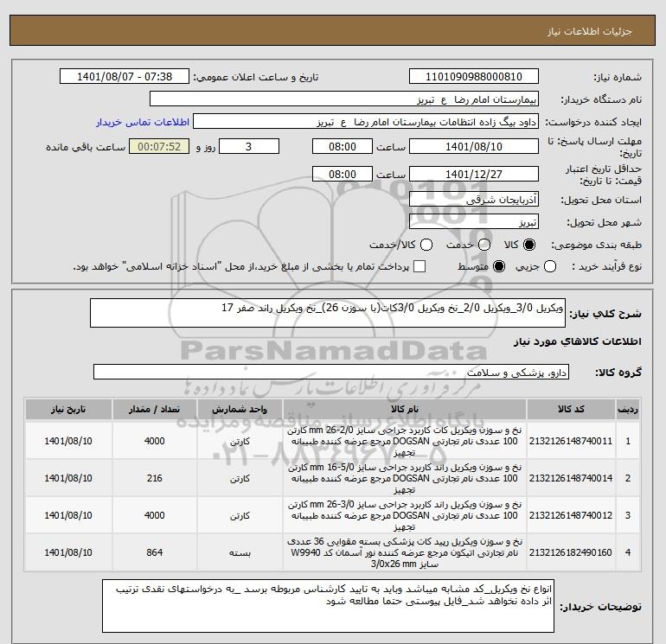666x644 pixels.
Task: Select the خدمت radio button
Action: click(484, 245)
